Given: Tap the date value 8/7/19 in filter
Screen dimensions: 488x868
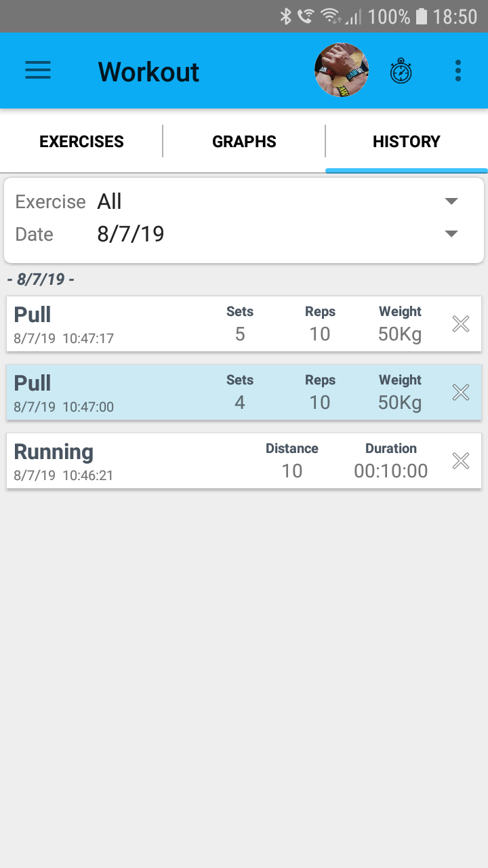Looking at the screenshot, I should click(x=131, y=234).
